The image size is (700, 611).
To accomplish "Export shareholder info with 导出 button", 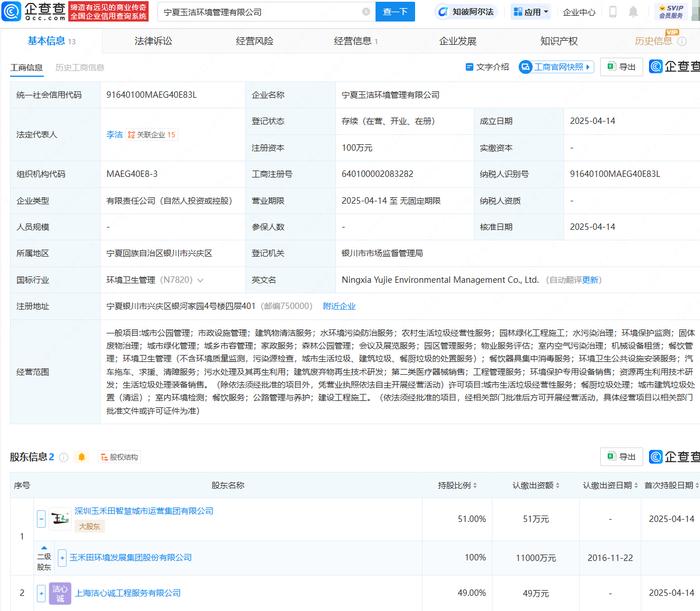I will click(621, 457).
